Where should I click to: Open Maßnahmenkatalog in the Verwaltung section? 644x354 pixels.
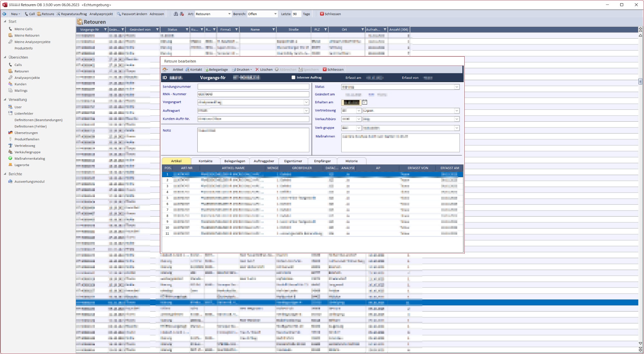(x=30, y=158)
